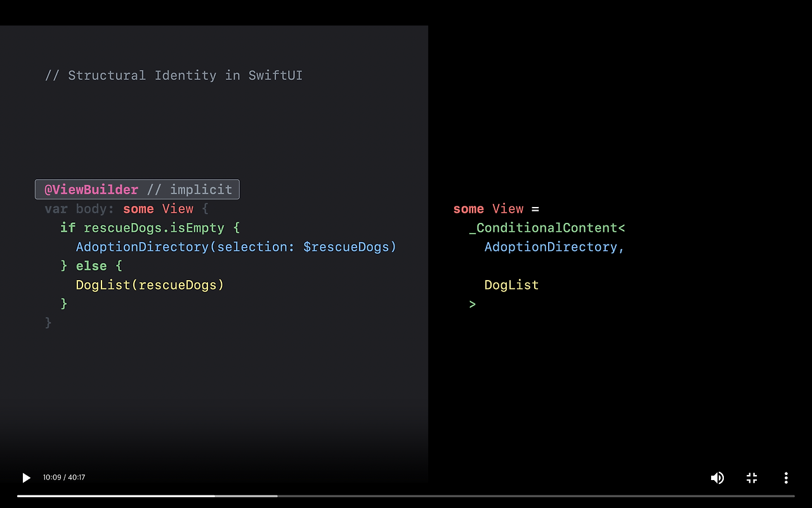Click 'AdoptionDirectory(selection: $rescueDogs)' code line

tap(236, 247)
